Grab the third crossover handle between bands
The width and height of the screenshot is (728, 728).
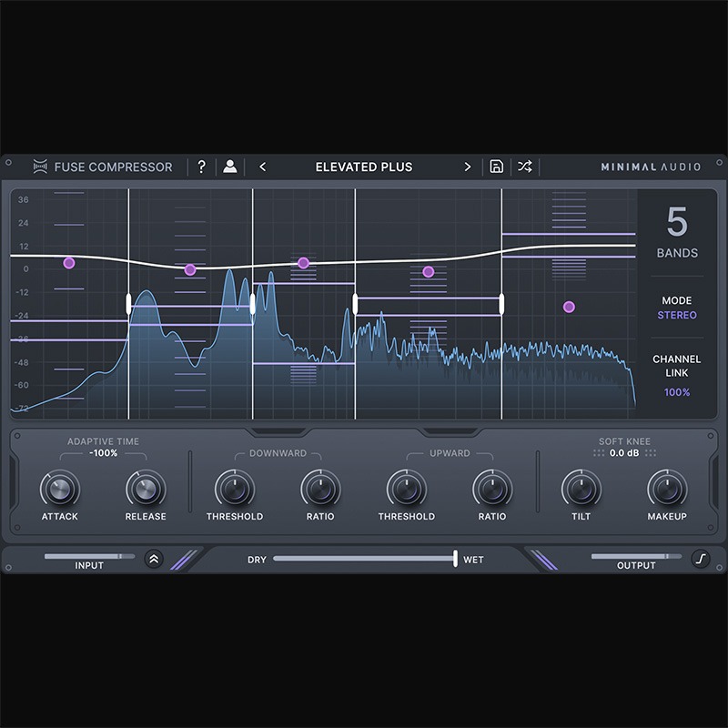(x=355, y=304)
